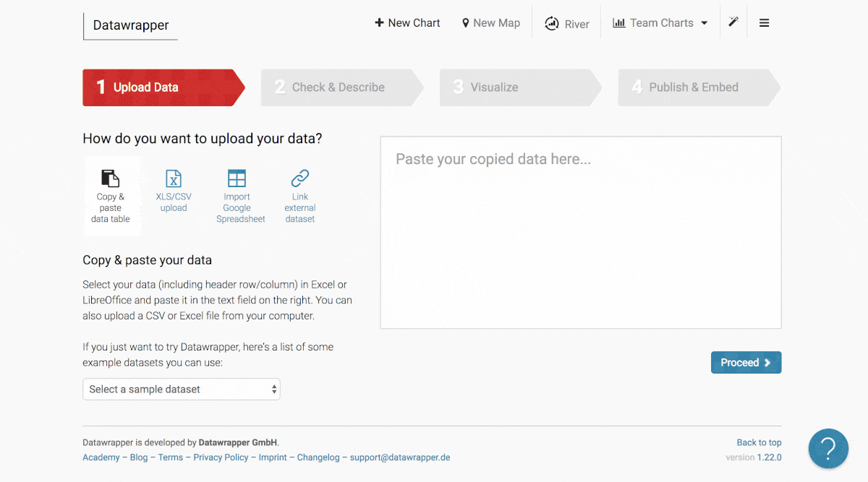868x482 pixels.
Task: Open the round help question mark button
Action: pos(828,448)
